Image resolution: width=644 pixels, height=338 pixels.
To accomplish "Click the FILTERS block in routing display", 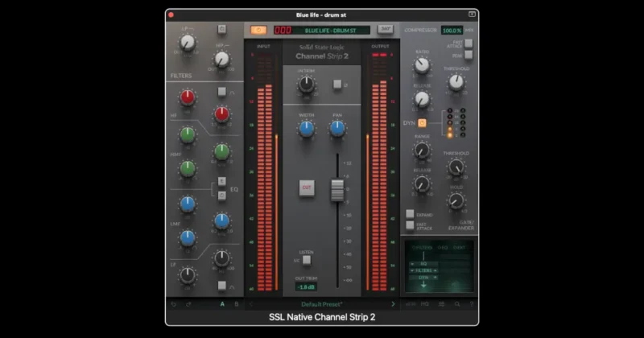I will [x=423, y=270].
